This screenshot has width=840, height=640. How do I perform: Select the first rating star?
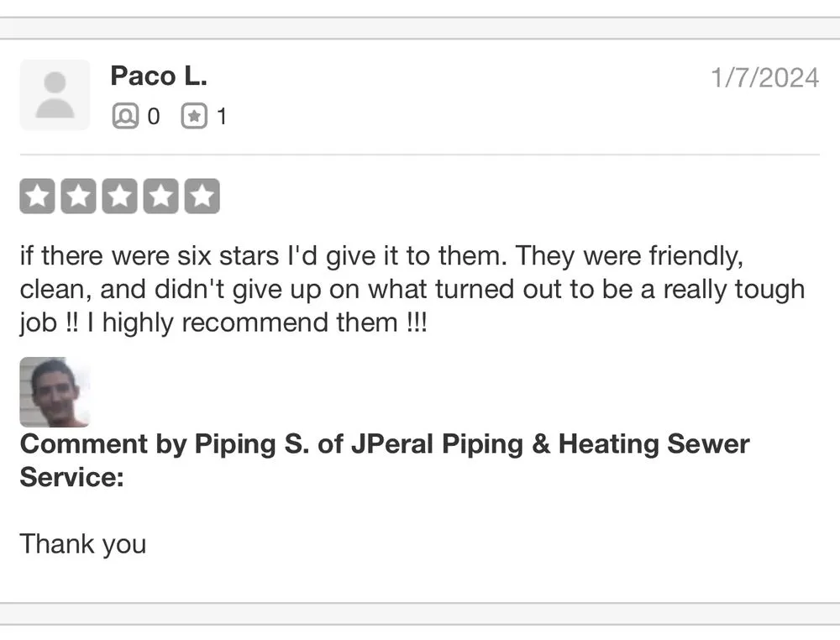click(37, 195)
